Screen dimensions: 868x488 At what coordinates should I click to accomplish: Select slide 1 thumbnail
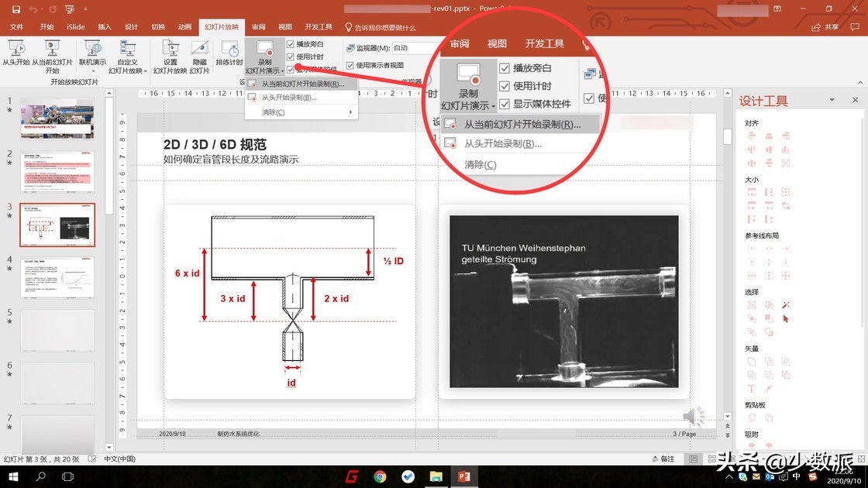57,119
